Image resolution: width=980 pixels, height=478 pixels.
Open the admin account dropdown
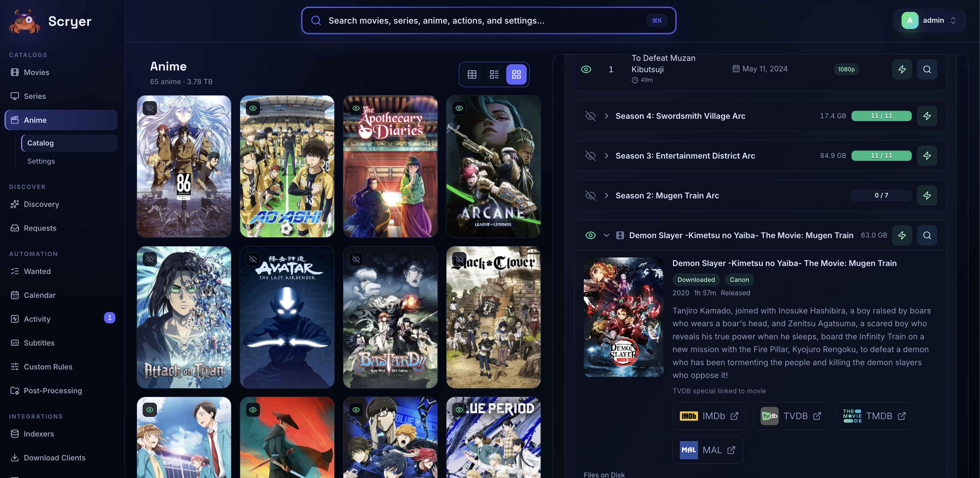[929, 20]
